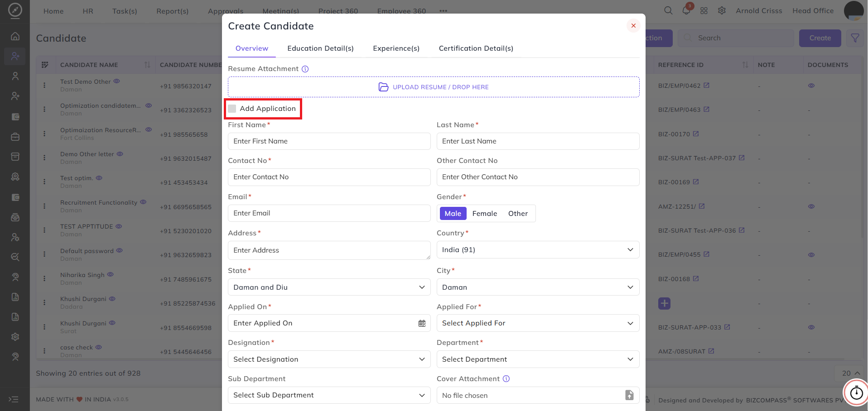Screen dimensions: 868x411
Task: Select the Overview tab
Action: [252, 48]
